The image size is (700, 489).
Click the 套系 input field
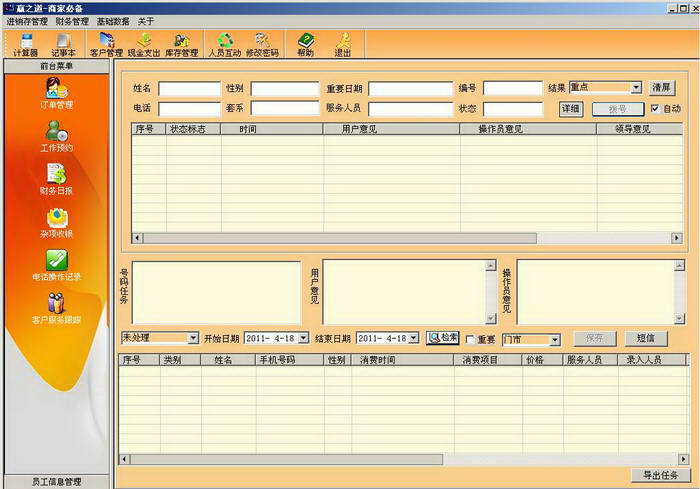[x=285, y=108]
